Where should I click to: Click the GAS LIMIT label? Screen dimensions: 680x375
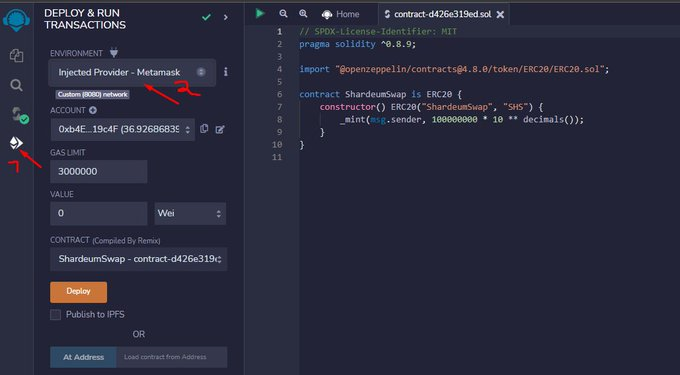click(68, 153)
